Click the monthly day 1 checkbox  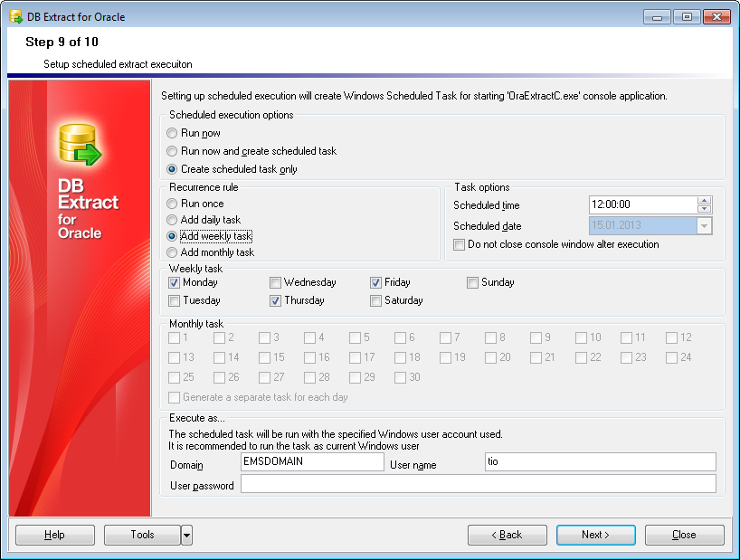175,337
